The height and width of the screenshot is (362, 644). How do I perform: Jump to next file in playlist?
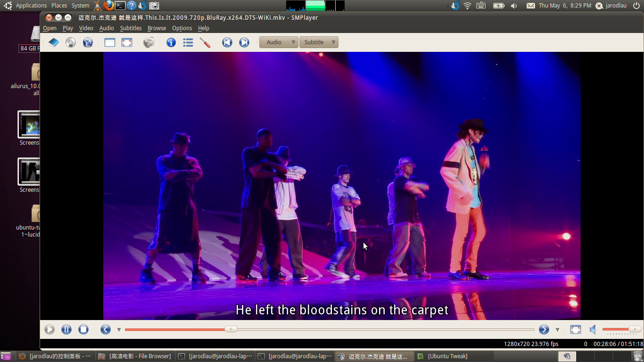244,42
